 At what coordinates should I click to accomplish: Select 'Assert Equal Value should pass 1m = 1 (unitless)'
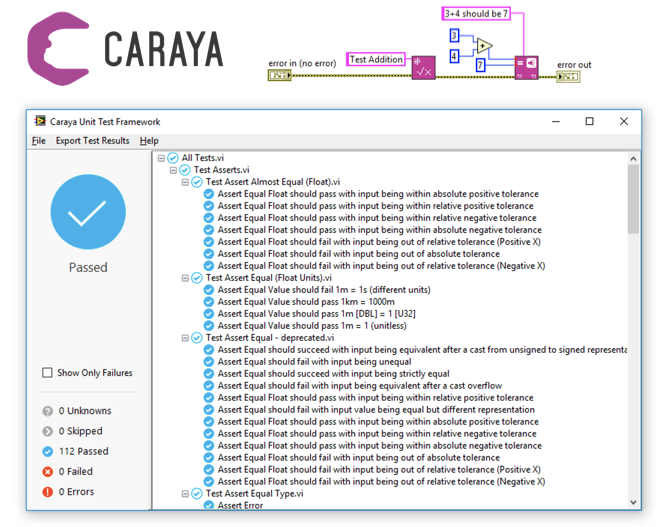(x=312, y=326)
